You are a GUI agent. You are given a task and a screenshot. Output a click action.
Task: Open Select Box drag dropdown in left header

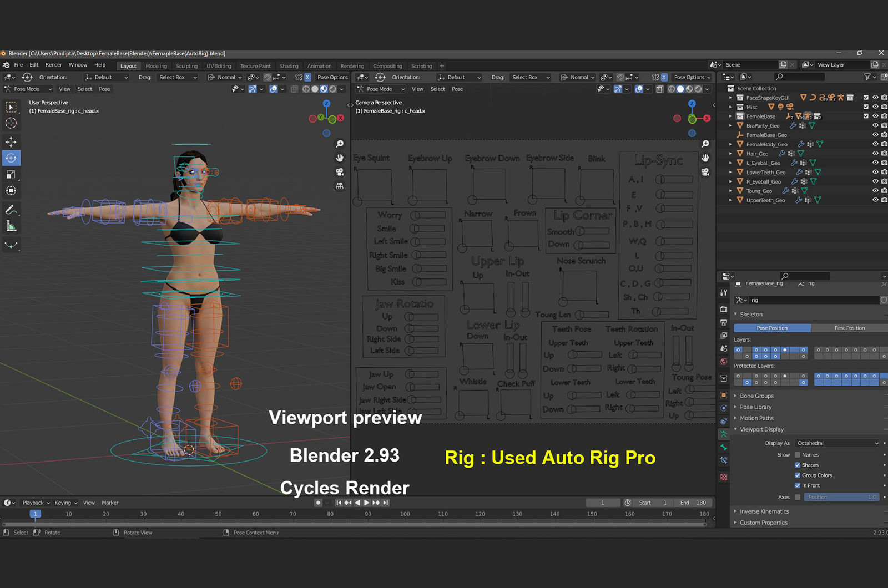[x=178, y=78]
